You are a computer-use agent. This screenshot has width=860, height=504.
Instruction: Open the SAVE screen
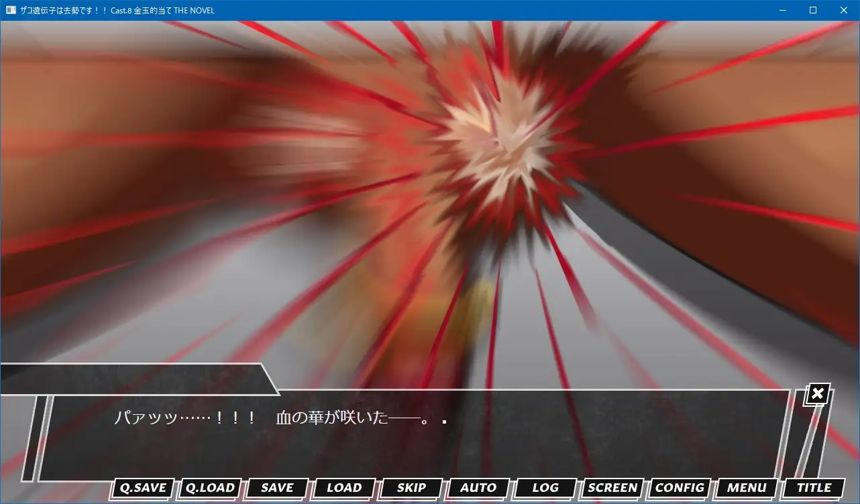pos(277,488)
